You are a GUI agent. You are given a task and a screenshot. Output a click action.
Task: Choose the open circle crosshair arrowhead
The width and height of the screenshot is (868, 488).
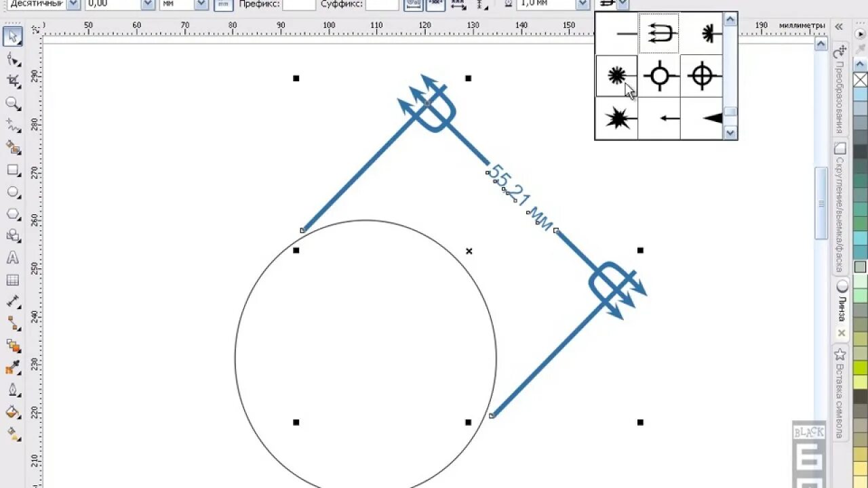(659, 75)
